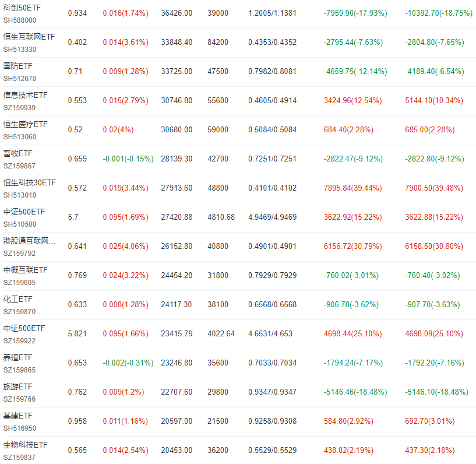The height and width of the screenshot is (464, 476).
Task: Select the loss -4189.40(-6.54%)
Action: click(435, 71)
